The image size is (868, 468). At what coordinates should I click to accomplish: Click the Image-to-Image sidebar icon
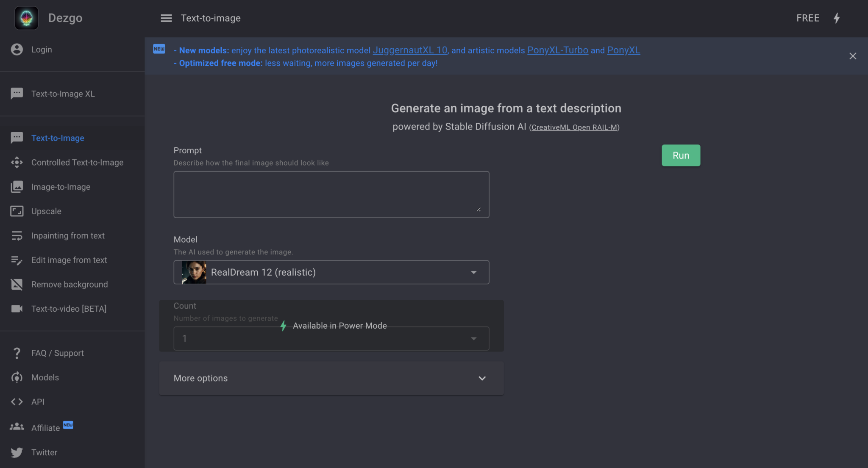pyautogui.click(x=17, y=186)
